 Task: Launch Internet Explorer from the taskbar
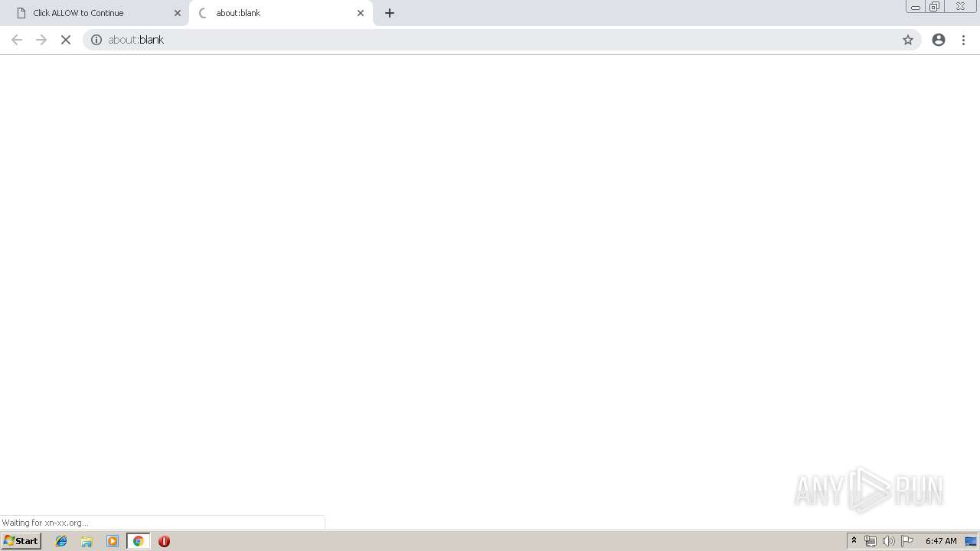pyautogui.click(x=61, y=541)
